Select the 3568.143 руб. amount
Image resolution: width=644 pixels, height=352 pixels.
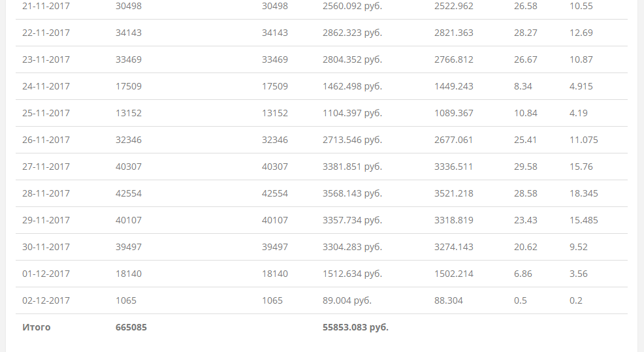click(x=352, y=193)
